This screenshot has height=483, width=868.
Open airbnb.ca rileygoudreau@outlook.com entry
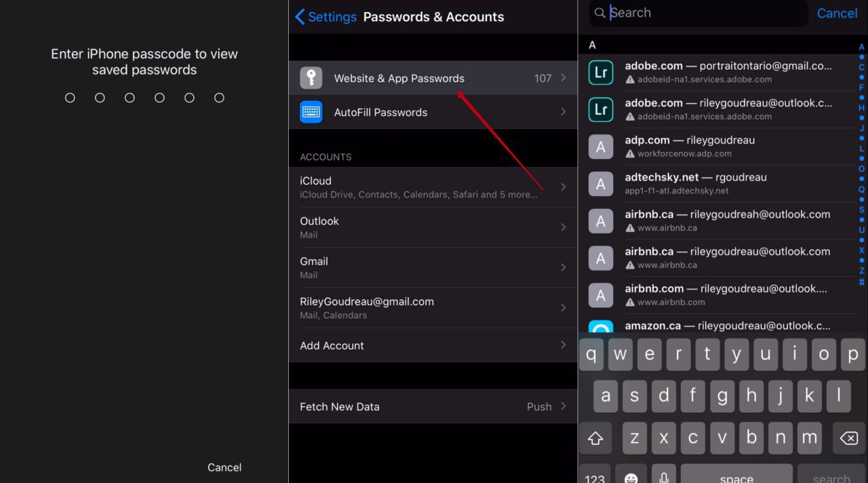(x=717, y=258)
